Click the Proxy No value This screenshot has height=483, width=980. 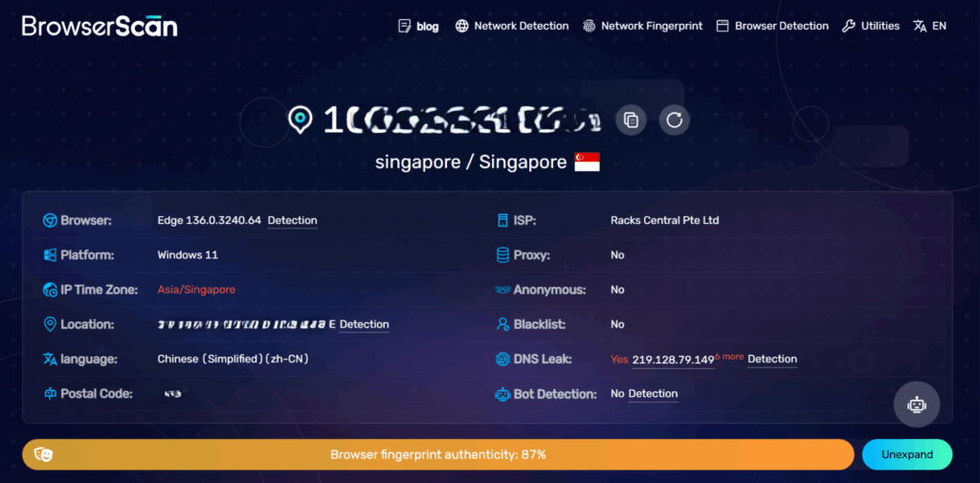tap(617, 255)
